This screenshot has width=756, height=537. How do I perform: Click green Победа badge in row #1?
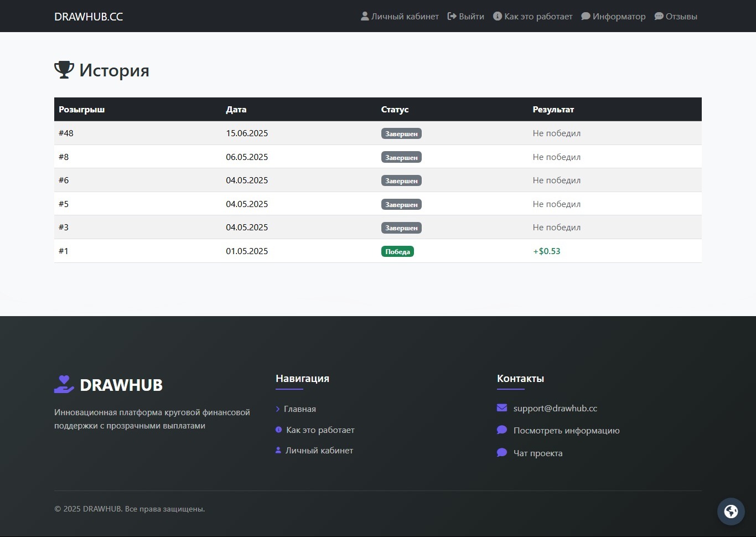click(397, 251)
